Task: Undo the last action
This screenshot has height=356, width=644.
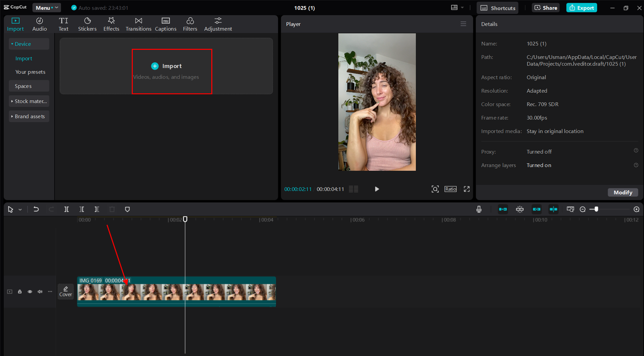Action: click(36, 209)
